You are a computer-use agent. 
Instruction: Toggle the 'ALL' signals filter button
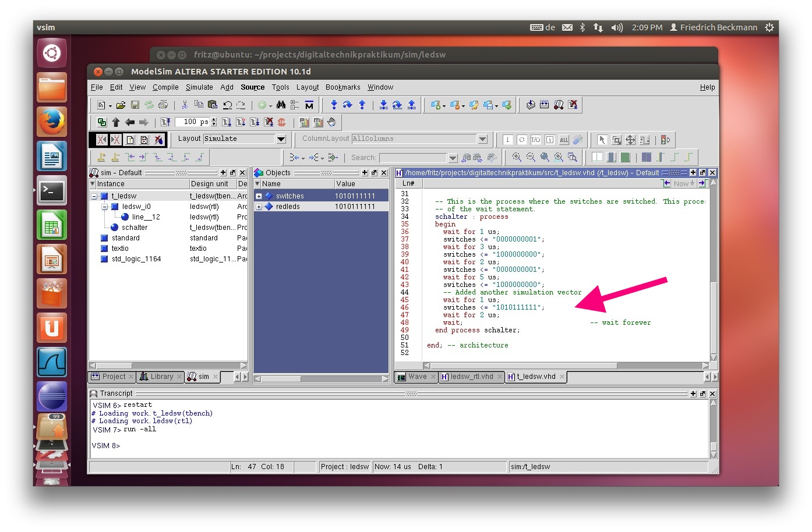pos(564,140)
